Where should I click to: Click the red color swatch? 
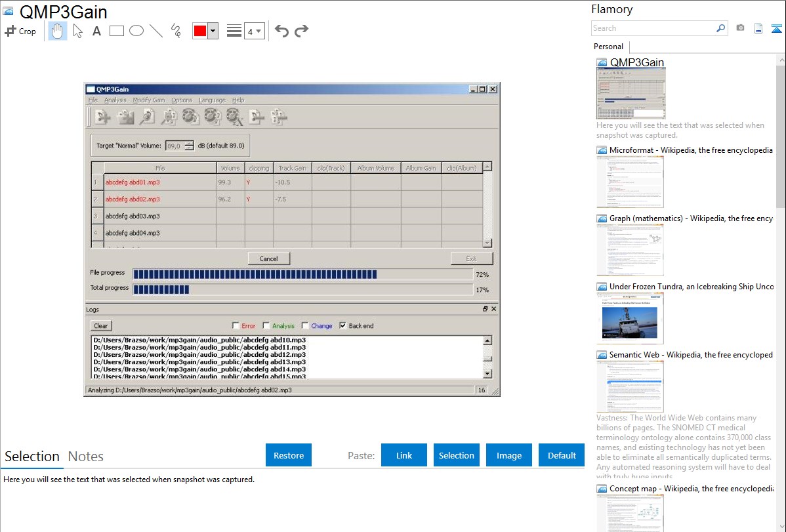point(200,31)
